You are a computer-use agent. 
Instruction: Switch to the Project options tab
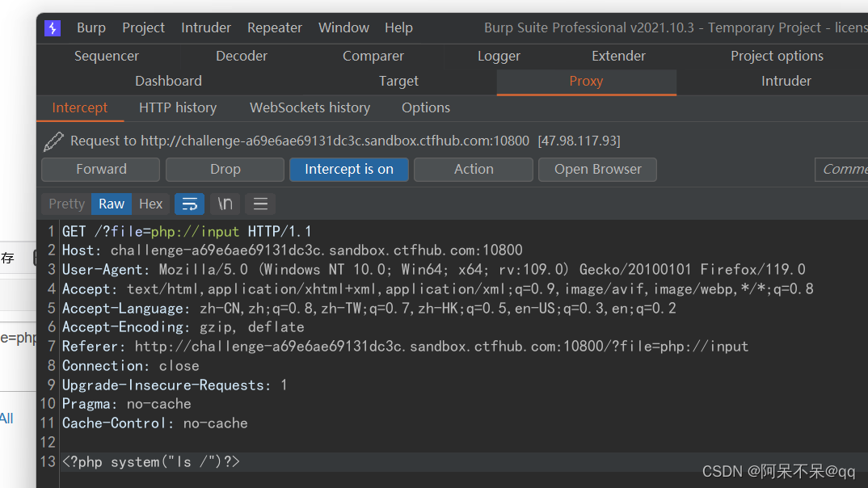pos(777,56)
